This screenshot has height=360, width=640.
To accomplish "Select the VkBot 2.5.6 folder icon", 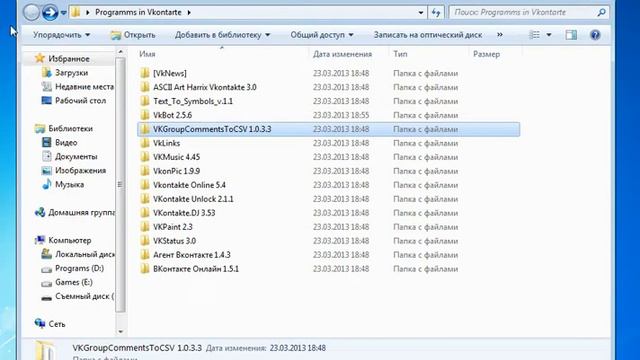I will (x=144, y=115).
